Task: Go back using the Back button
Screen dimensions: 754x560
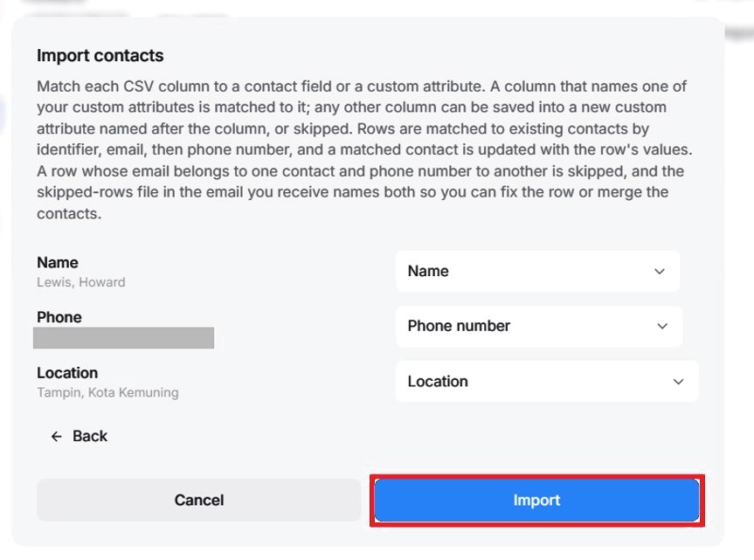Action: point(80,436)
